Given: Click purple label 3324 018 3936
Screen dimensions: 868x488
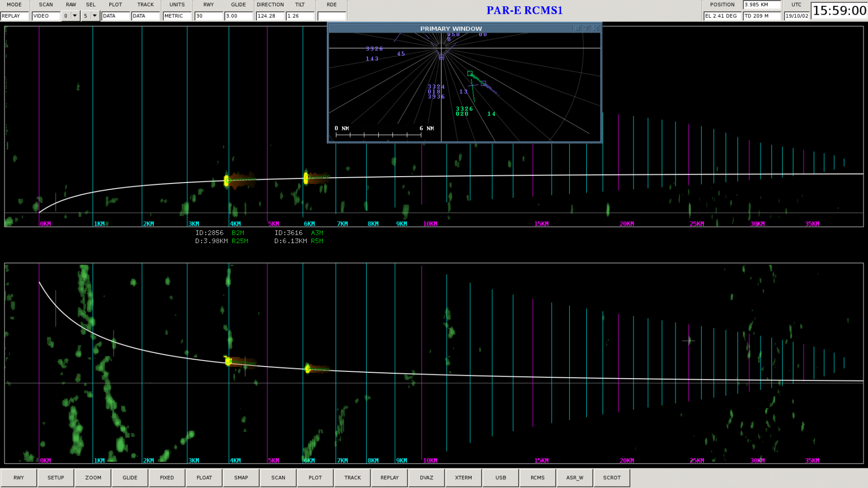Looking at the screenshot, I should click(x=436, y=92).
